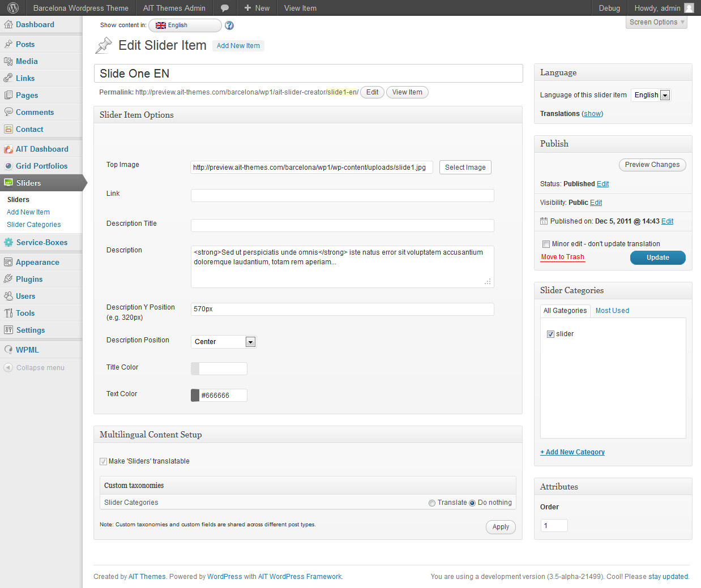Click the Select Image button
This screenshot has height=588, width=701.
point(465,168)
